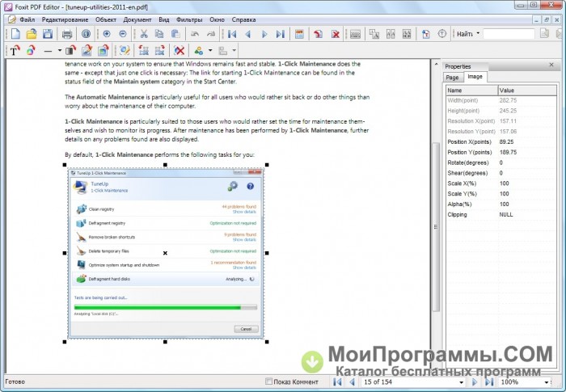Delete page with red X page icon
Screen dimensions: 566x392
point(336,34)
